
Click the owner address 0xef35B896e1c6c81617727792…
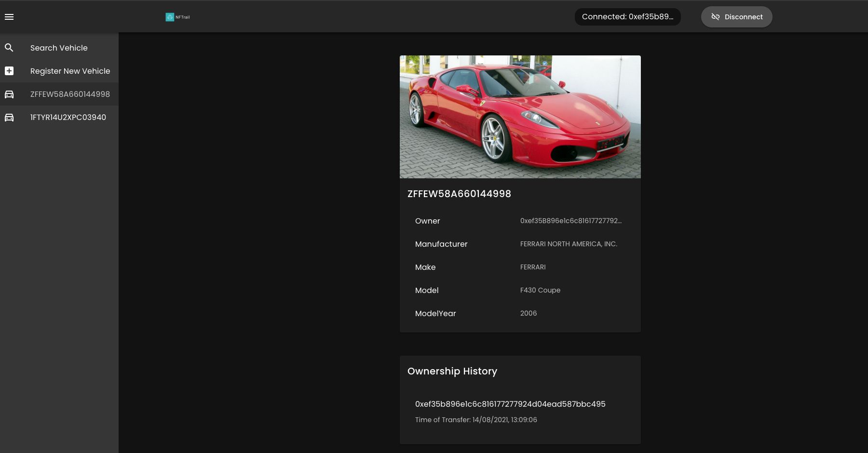pos(571,221)
